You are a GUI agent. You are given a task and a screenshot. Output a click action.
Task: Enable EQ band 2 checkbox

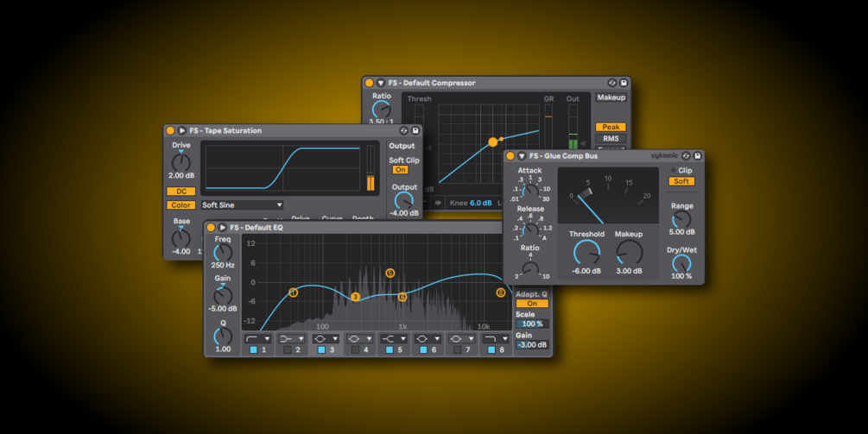[x=288, y=350]
